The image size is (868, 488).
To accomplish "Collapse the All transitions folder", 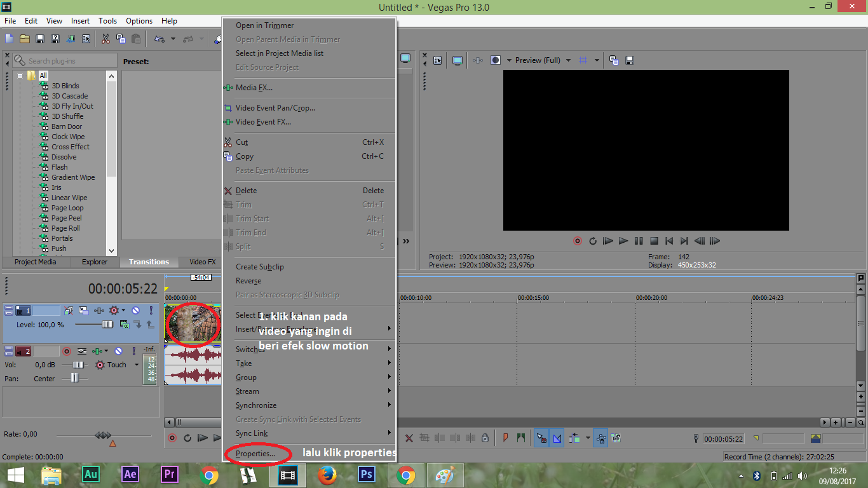I will click(20, 76).
